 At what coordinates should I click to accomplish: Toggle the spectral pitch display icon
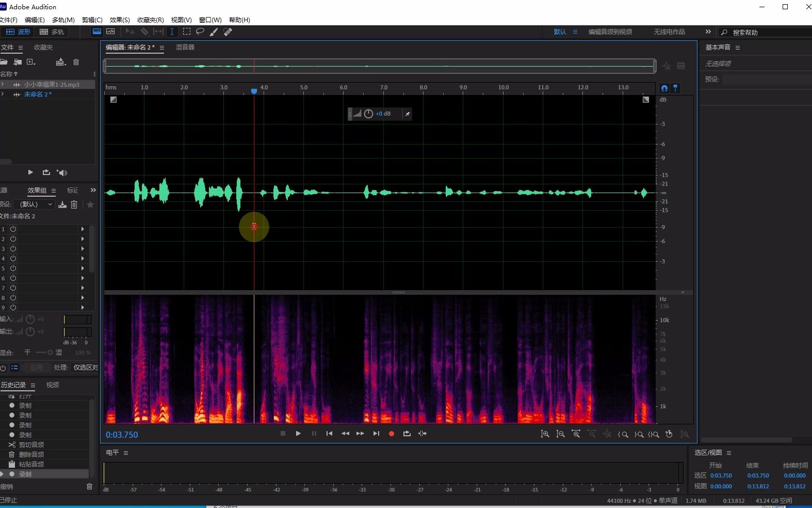110,31
